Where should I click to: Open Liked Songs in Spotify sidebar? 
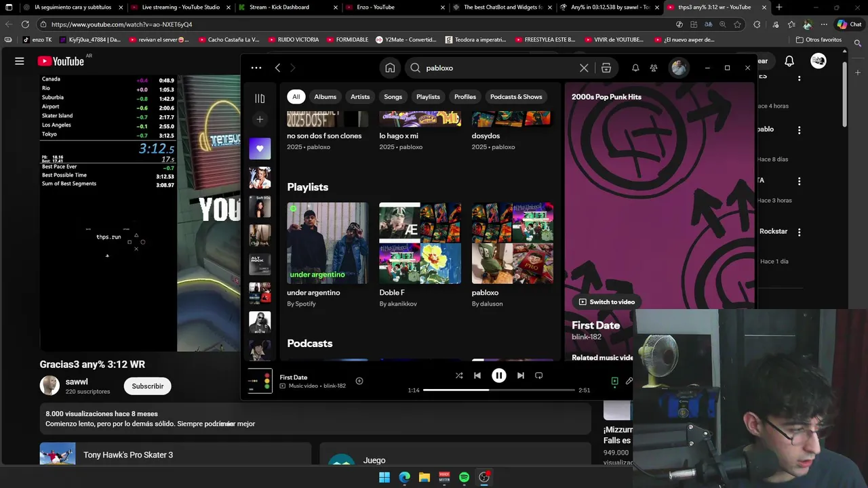coord(260,148)
